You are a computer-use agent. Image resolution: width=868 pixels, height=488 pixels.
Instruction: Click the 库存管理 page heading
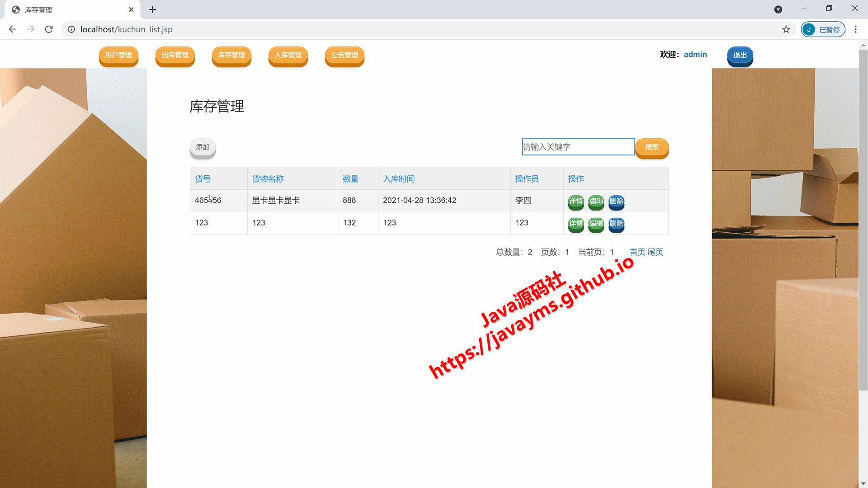tap(217, 107)
